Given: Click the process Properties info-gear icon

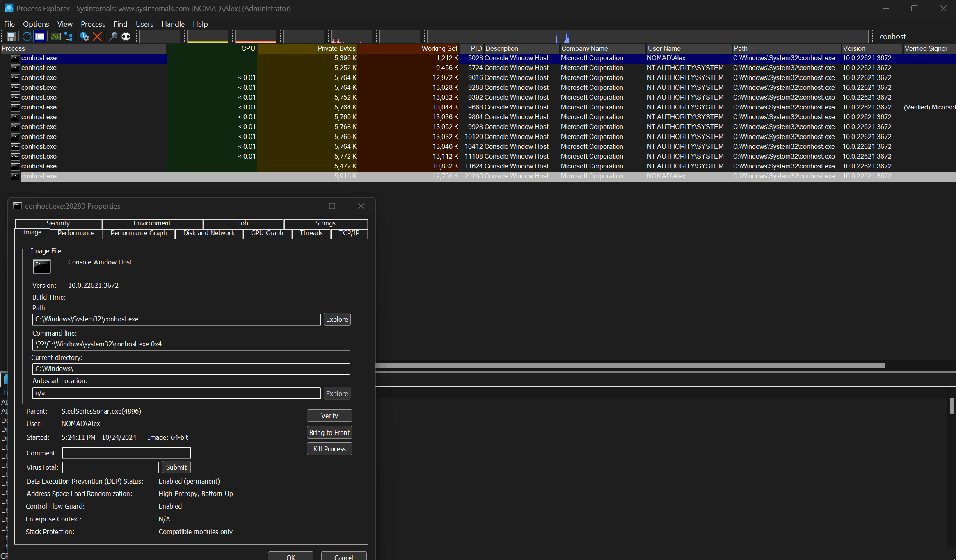Looking at the screenshot, I should (84, 36).
